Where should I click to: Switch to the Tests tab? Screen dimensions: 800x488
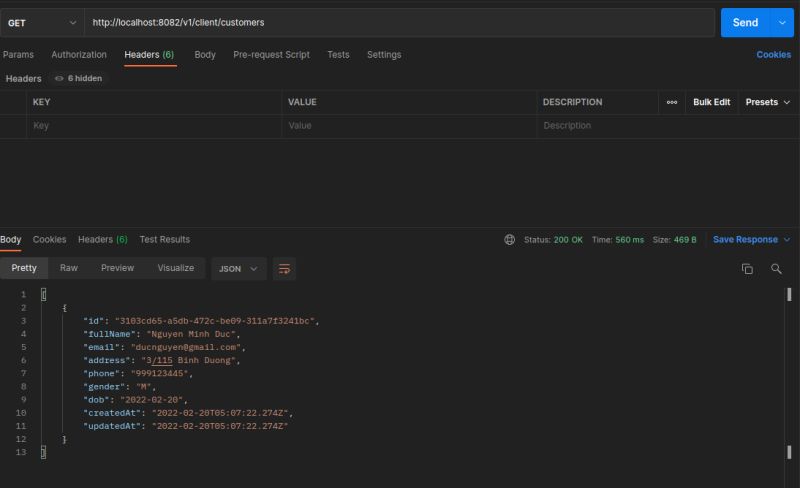tap(338, 55)
